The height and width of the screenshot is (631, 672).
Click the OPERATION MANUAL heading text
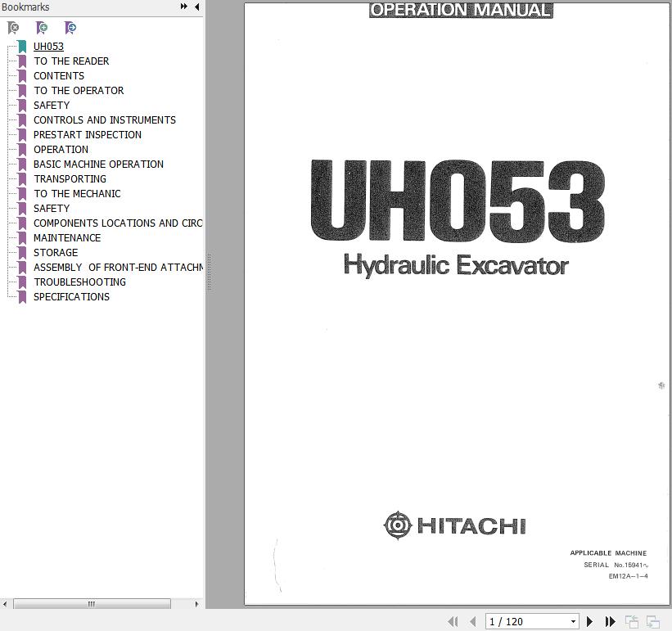click(x=461, y=10)
